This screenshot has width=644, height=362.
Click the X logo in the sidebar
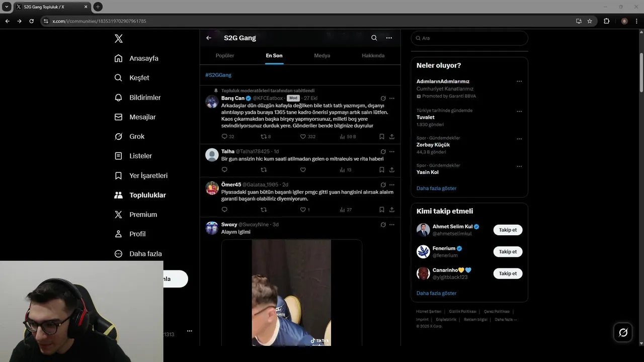click(118, 39)
